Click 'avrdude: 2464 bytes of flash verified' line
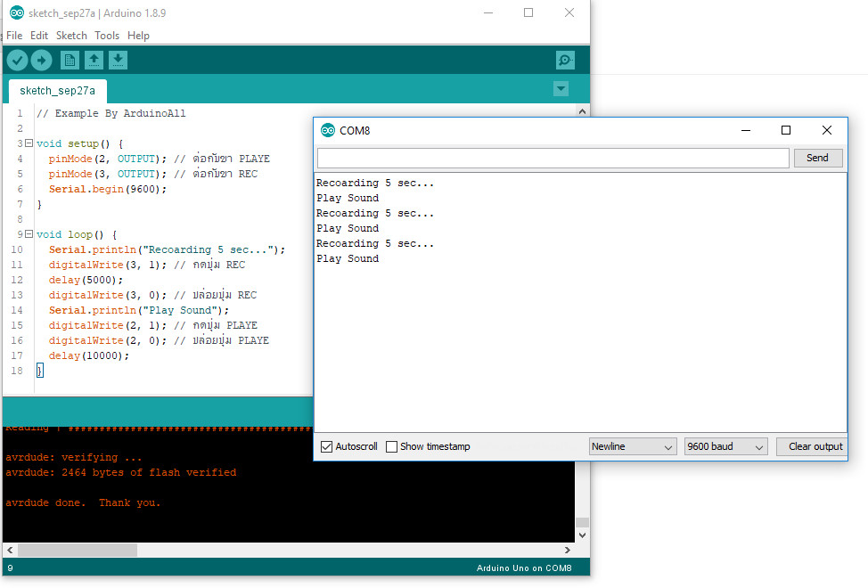This screenshot has width=868, height=588. [120, 472]
